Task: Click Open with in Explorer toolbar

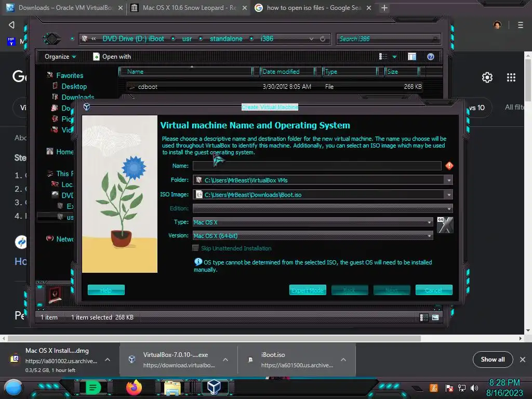Action: coord(112,57)
